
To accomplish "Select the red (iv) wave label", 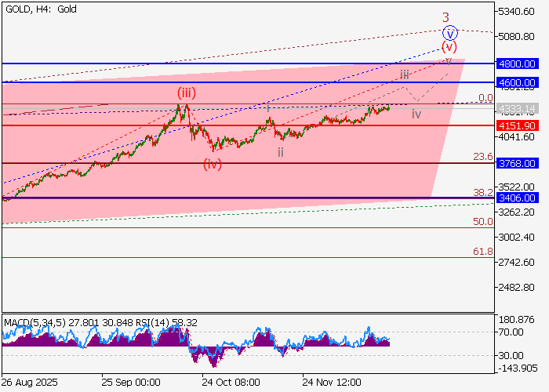I will tap(213, 164).
